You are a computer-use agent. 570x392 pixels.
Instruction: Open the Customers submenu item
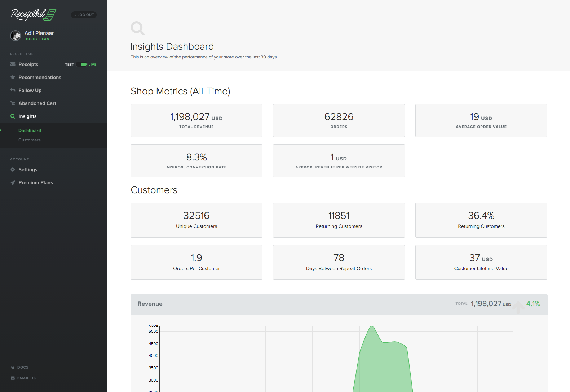pos(30,140)
